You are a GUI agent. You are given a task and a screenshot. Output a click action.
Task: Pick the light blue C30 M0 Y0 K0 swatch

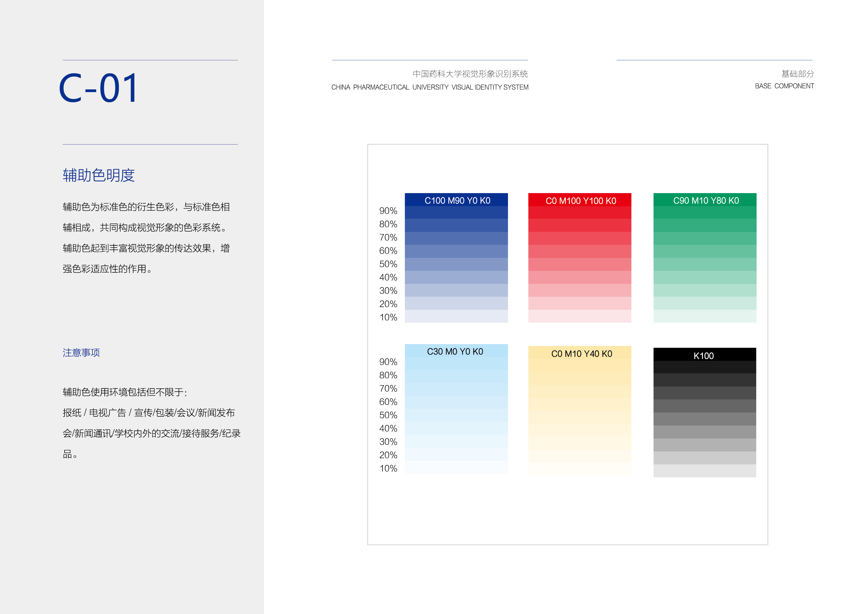456,351
